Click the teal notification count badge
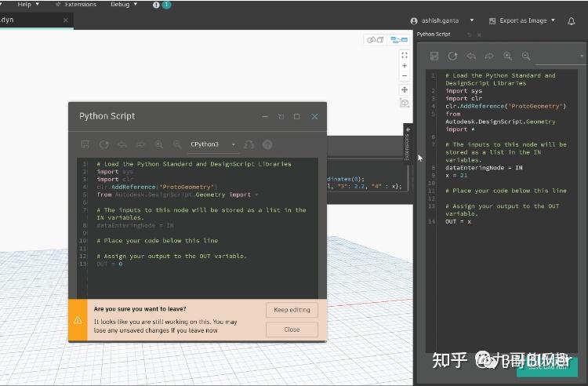This screenshot has width=588, height=386. pyautogui.click(x=166, y=5)
